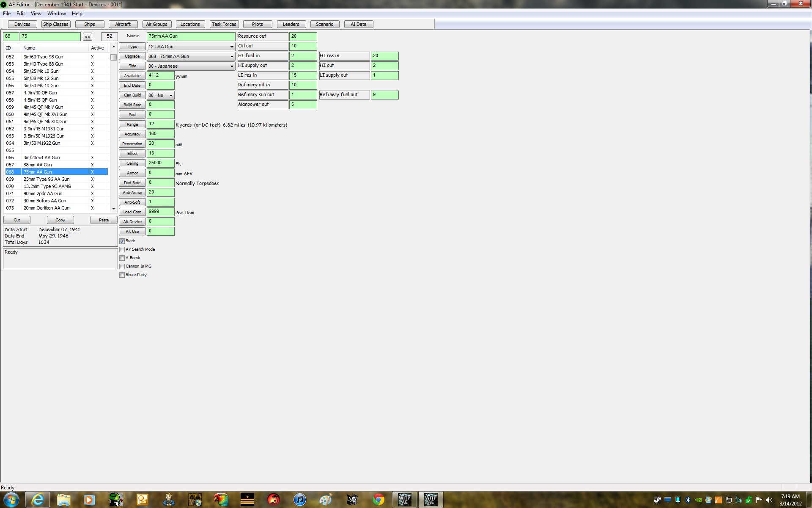Open Windows Explorer folder icon
This screenshot has height=508, width=812.
point(63,500)
